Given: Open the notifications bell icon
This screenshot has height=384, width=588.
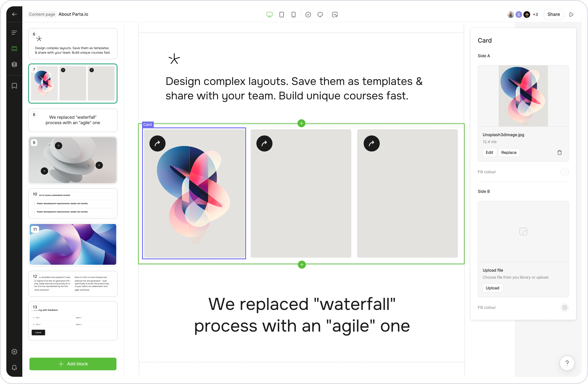Looking at the screenshot, I should (14, 367).
